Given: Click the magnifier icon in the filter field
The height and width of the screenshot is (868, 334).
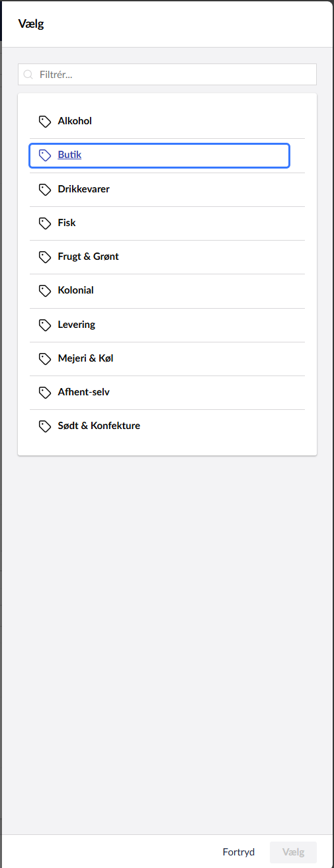Looking at the screenshot, I should (28, 75).
